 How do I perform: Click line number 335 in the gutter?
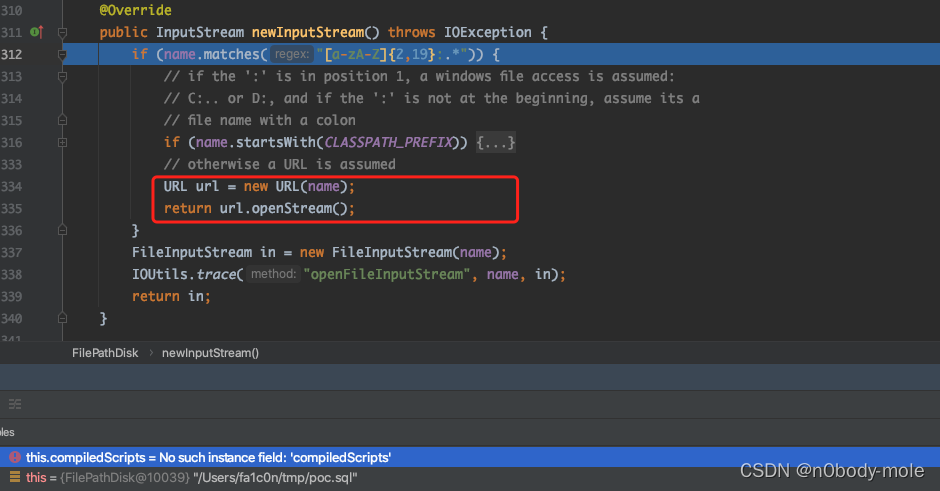click(x=11, y=209)
